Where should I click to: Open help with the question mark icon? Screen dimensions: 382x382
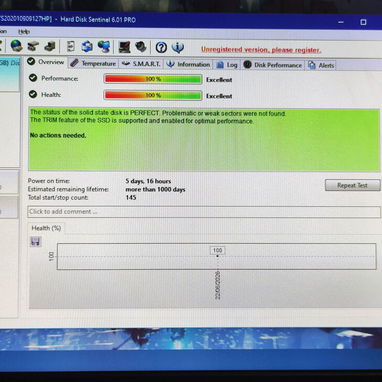tap(161, 48)
